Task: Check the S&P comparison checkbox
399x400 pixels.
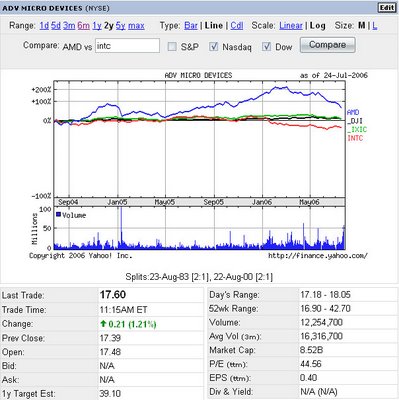Action: pos(172,47)
